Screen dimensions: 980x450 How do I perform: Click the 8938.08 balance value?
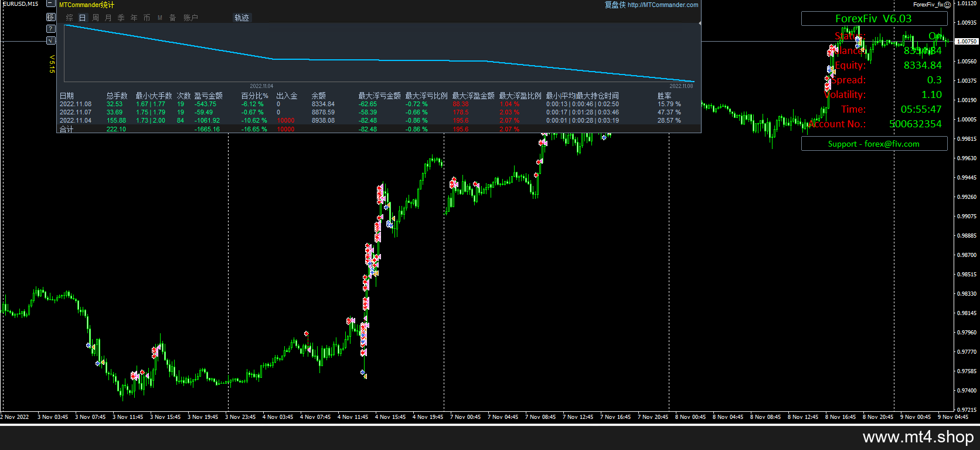[x=324, y=120]
